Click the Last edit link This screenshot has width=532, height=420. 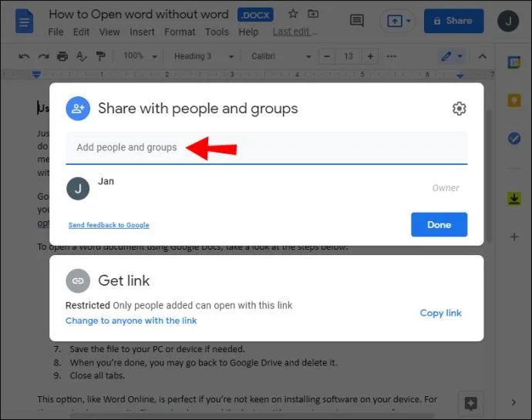pos(295,32)
